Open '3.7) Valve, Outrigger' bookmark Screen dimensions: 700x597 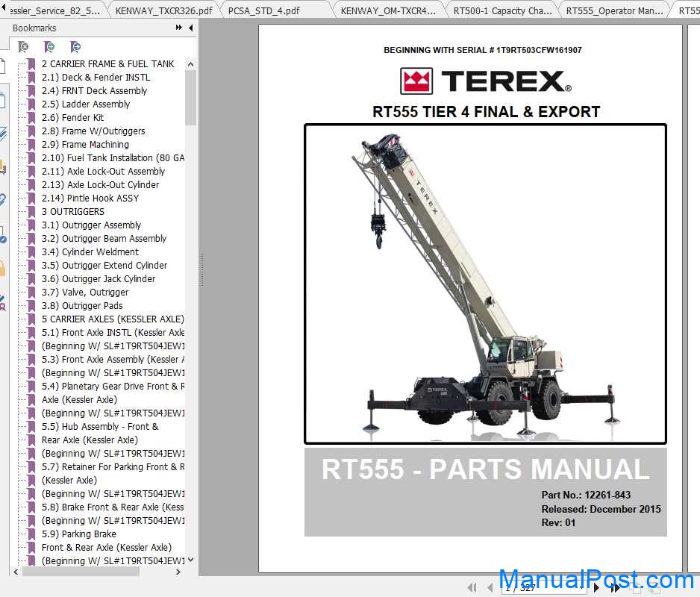(x=85, y=292)
